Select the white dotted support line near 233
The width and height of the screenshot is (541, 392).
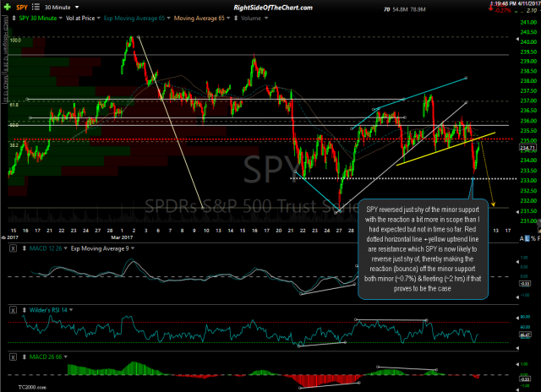[x=404, y=178]
